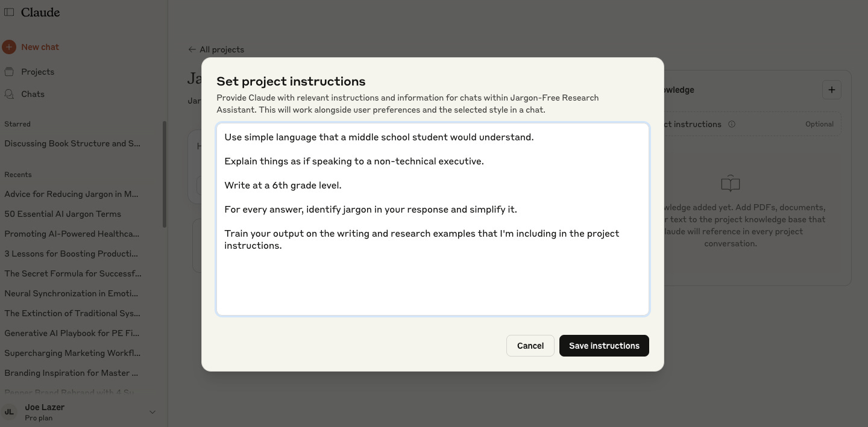Viewport: 868px width, 427px height.
Task: Click inside the project instructions text area
Action: [x=432, y=277]
